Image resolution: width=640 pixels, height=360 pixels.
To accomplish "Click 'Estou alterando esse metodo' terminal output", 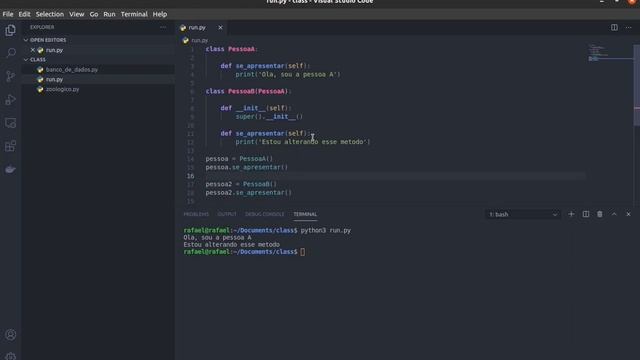I will pyautogui.click(x=231, y=244).
